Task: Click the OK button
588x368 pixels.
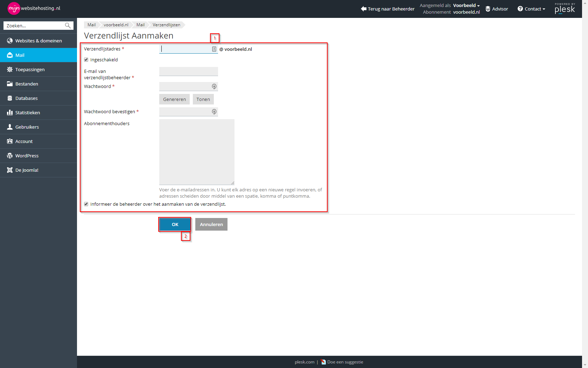Action: click(x=175, y=224)
